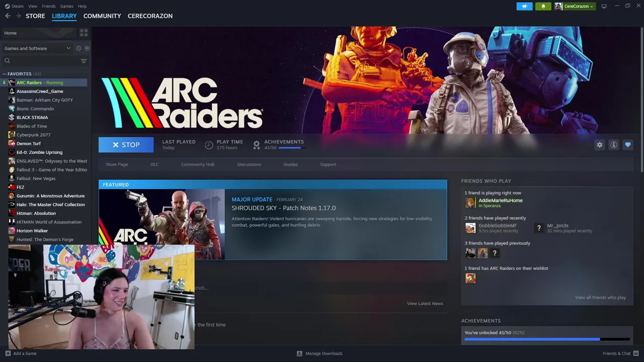
Task: Go to the STORE tab
Action: (x=35, y=16)
